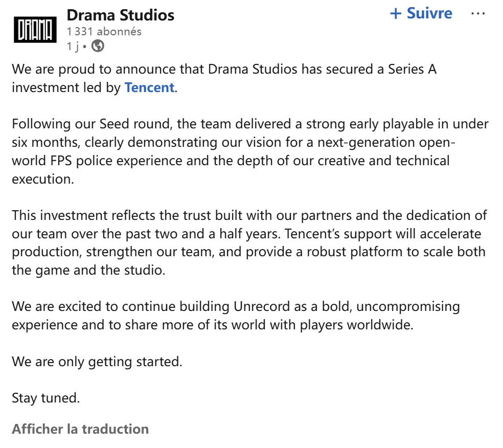The image size is (503, 448).
Task: Click the 1 331 abonnés follower count
Action: (104, 31)
